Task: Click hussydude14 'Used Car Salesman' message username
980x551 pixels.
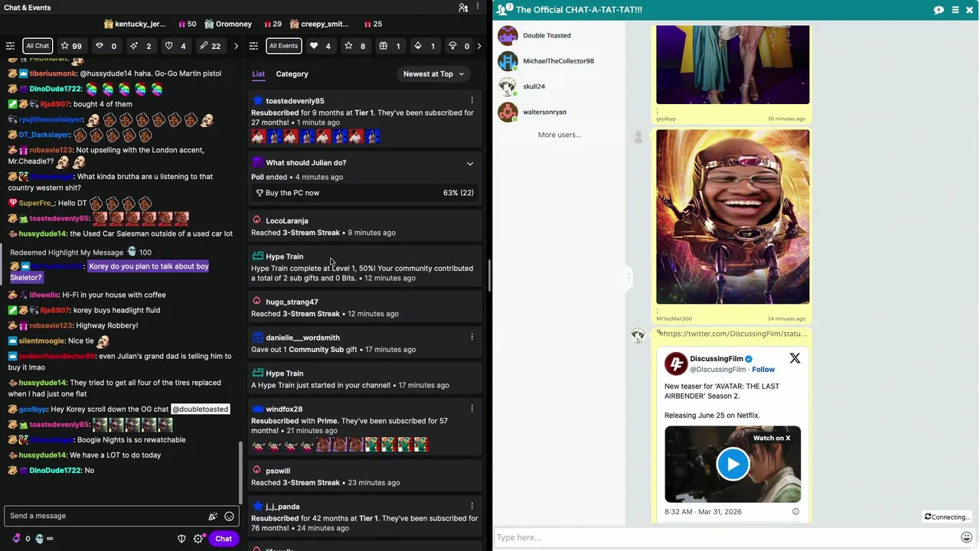Action: pyautogui.click(x=42, y=234)
